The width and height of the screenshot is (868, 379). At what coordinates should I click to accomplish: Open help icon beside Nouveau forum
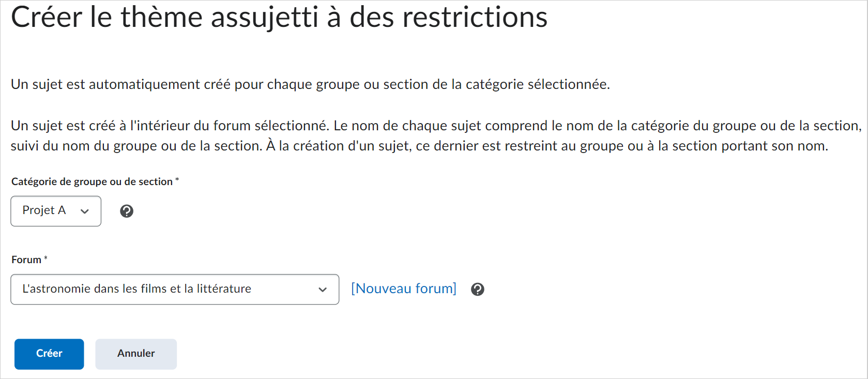[x=478, y=289]
